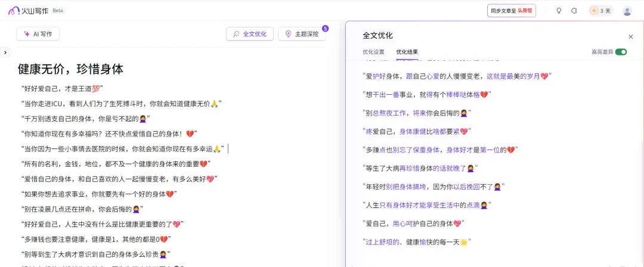Click the notification badge showing 5
644x267 pixels.
(x=326, y=29)
